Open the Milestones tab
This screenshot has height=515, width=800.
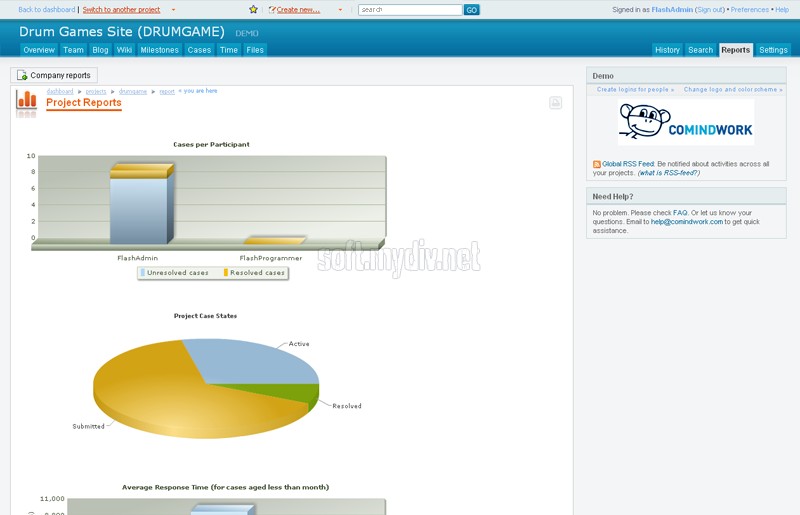coord(159,50)
